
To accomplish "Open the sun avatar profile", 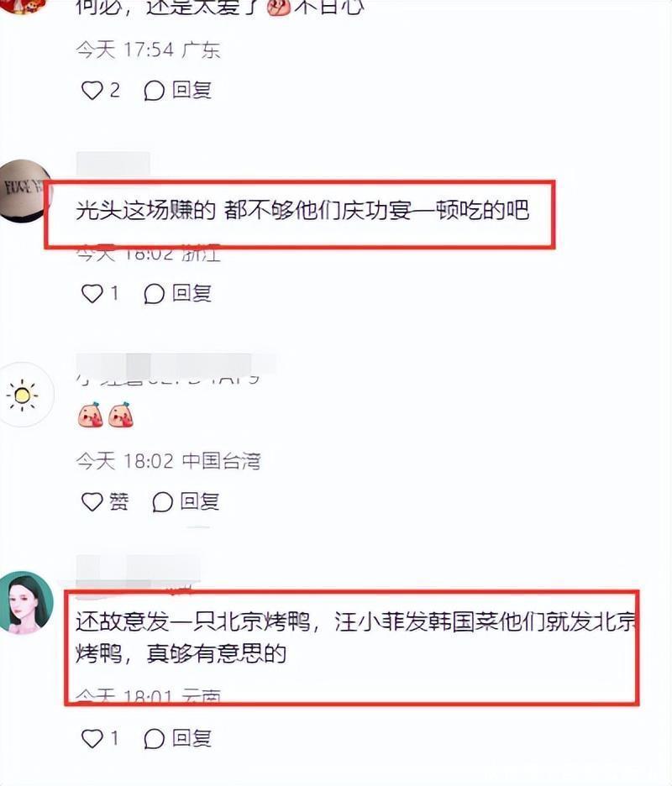I will [x=23, y=395].
